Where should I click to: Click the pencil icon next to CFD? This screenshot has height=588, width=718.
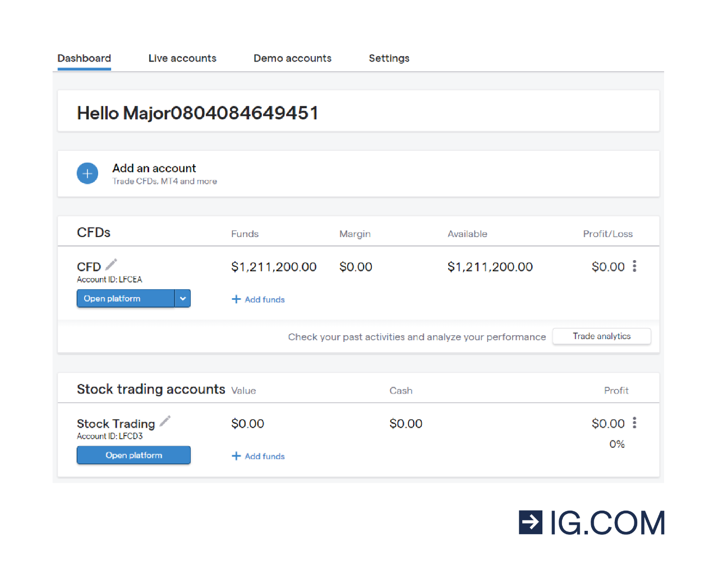pyautogui.click(x=111, y=264)
